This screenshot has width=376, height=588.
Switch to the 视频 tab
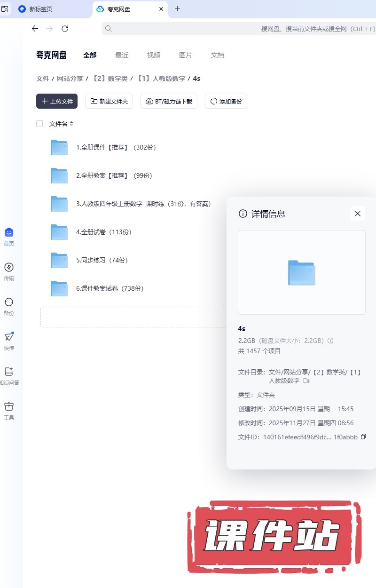pyautogui.click(x=154, y=55)
